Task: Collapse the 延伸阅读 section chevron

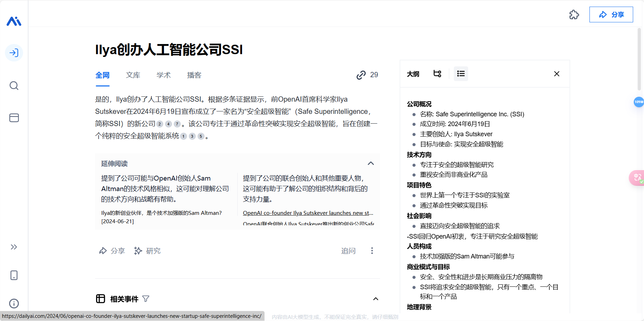Action: [371, 163]
